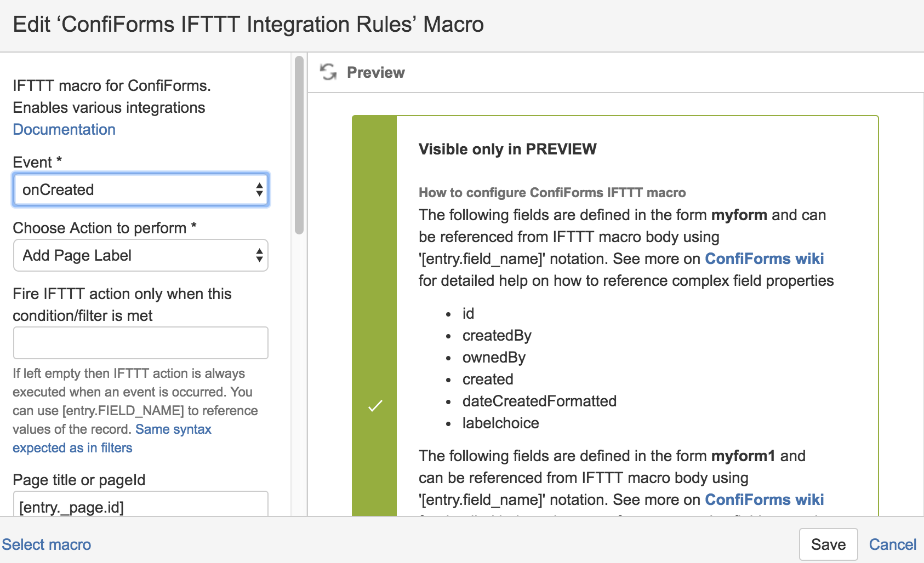The image size is (924, 563).
Task: Cancel editing the macro
Action: click(x=893, y=544)
